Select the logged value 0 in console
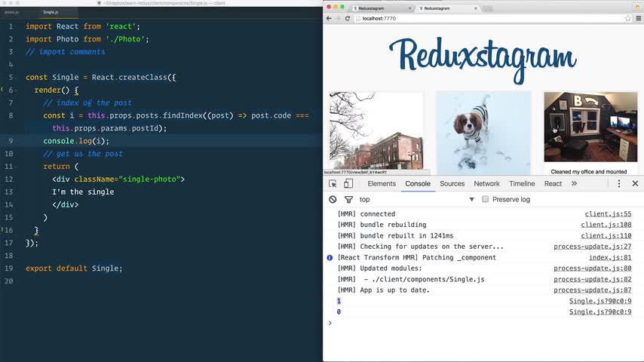 [339, 312]
